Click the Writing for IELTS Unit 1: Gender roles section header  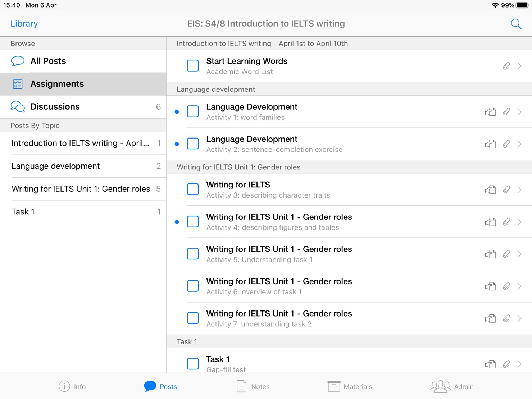[349, 167]
